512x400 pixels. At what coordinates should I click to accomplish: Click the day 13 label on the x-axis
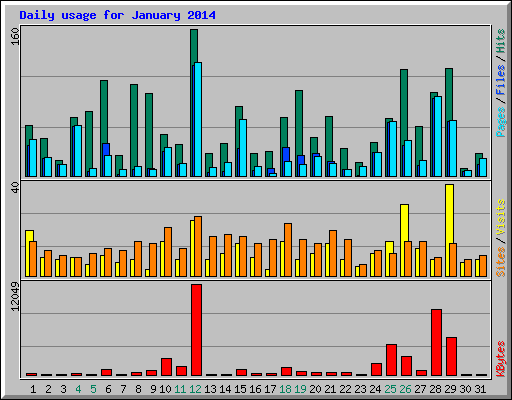pyautogui.click(x=210, y=389)
